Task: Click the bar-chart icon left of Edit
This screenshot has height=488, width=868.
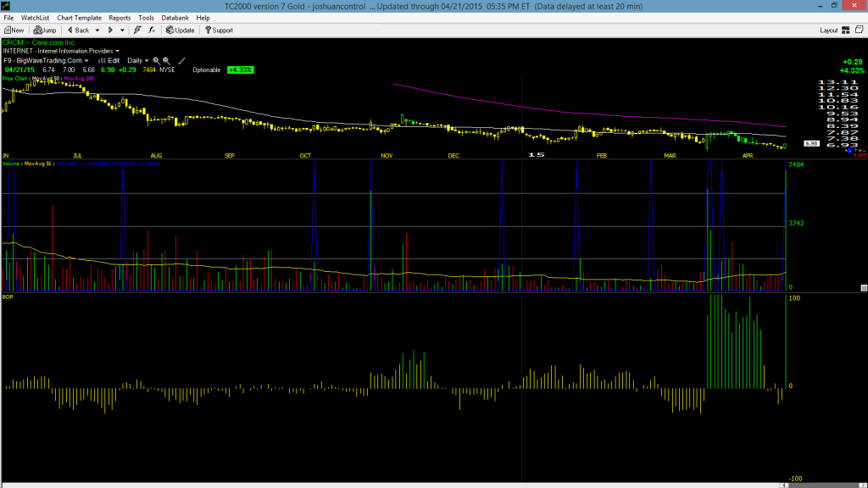Action: [x=102, y=60]
